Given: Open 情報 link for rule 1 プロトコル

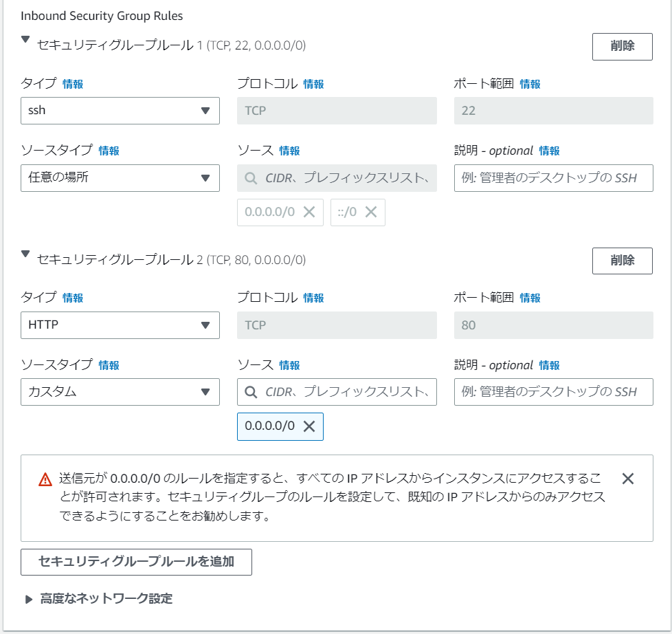Looking at the screenshot, I should [x=314, y=84].
